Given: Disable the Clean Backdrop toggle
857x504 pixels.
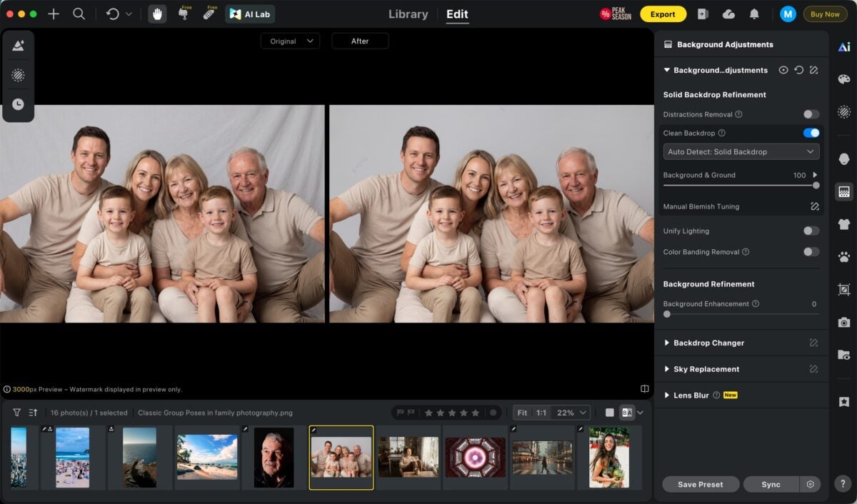Looking at the screenshot, I should (811, 133).
